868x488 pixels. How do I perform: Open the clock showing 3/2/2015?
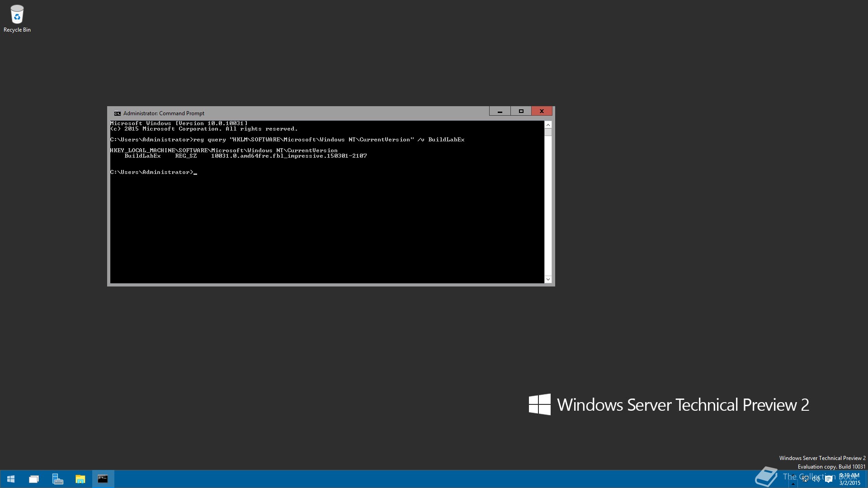849,479
